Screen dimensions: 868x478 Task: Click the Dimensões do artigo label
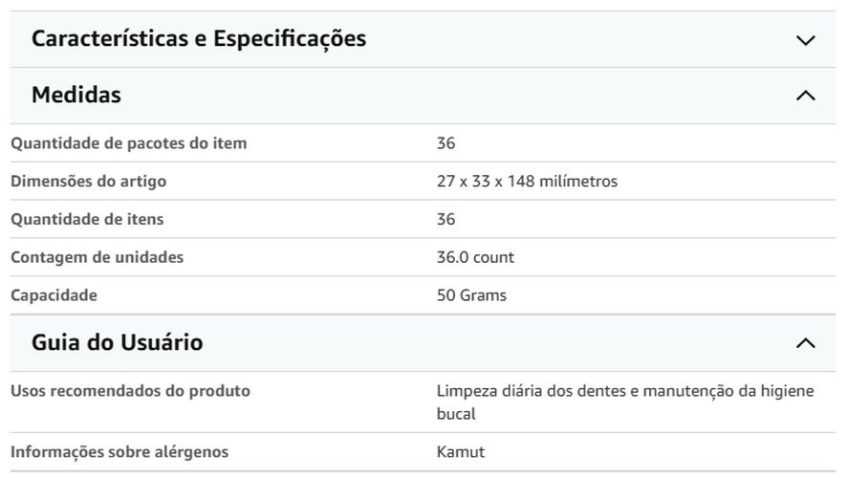tap(89, 181)
